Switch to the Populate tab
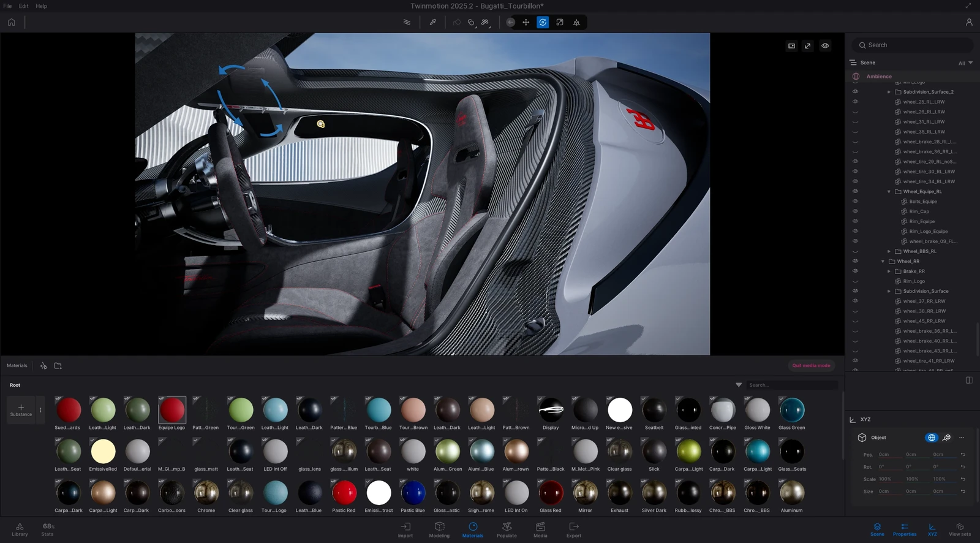The width and height of the screenshot is (980, 543). coord(507,530)
